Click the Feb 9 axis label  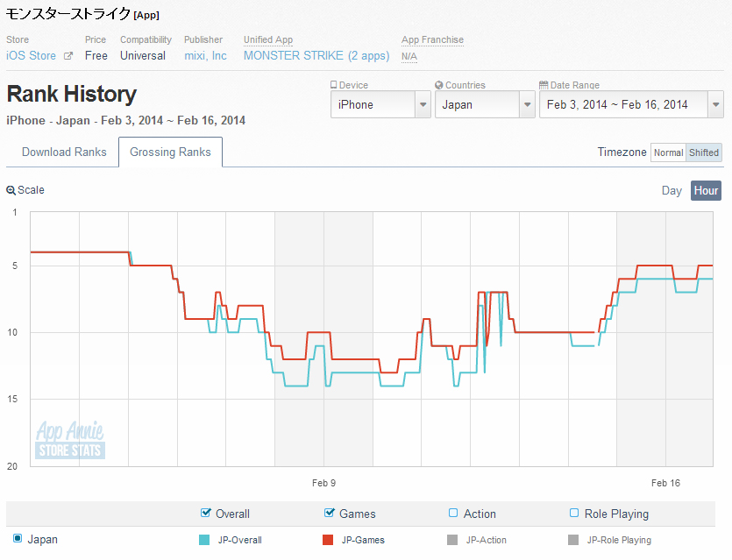323,483
